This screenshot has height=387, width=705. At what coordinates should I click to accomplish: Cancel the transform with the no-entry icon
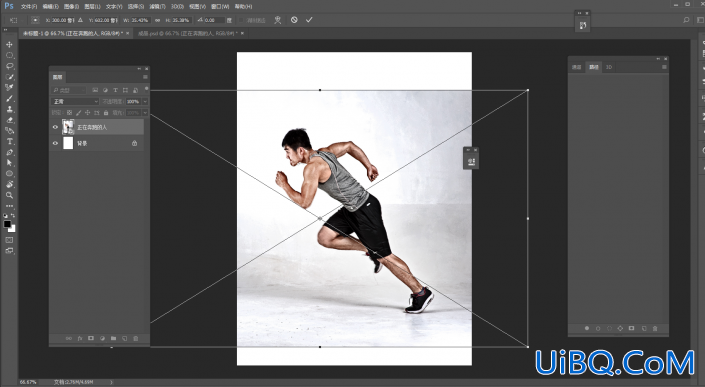(x=294, y=20)
